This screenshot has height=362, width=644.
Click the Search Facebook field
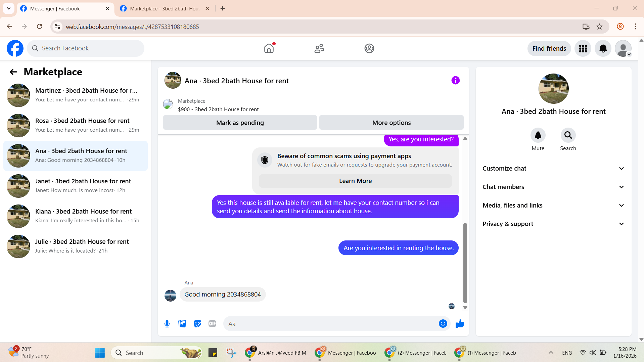[86, 48]
